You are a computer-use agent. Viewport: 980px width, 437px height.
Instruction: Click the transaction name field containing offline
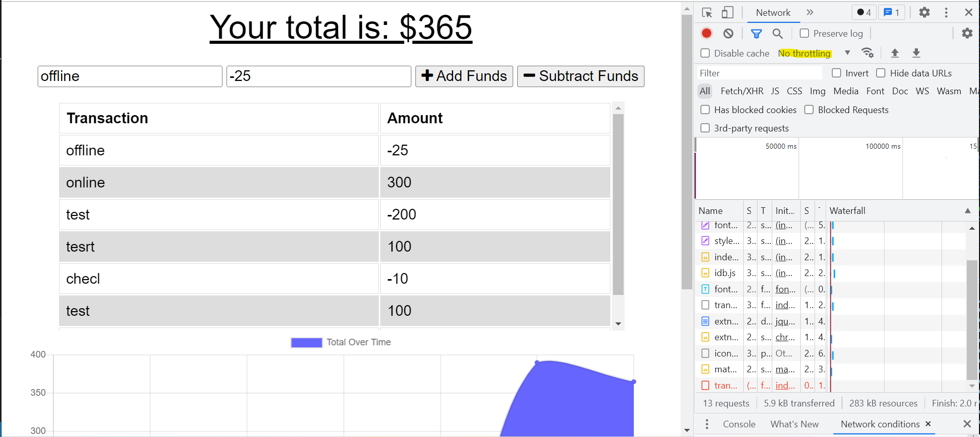click(130, 76)
